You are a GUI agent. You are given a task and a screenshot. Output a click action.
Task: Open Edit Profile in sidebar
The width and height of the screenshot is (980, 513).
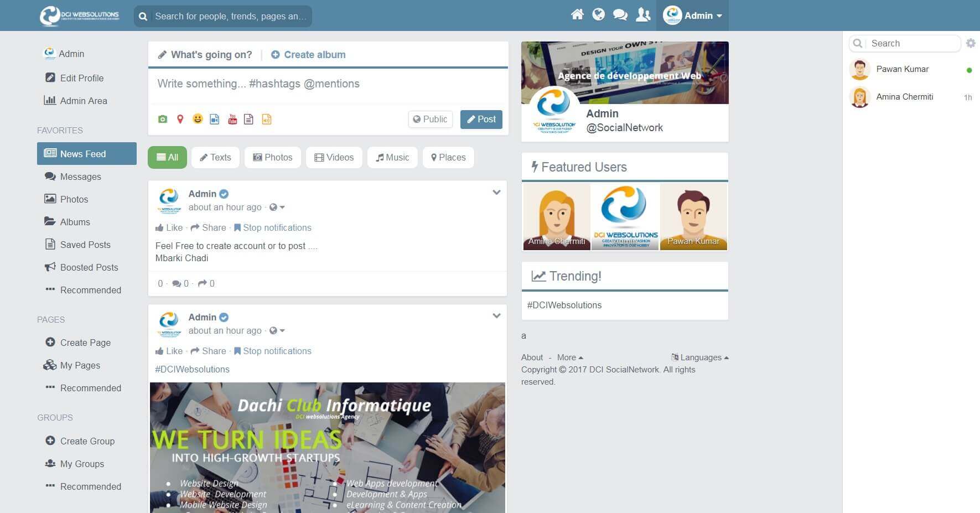tap(87, 78)
